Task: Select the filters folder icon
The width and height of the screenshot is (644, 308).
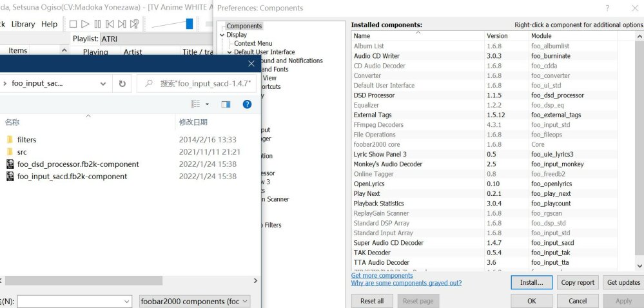Action: click(10, 140)
